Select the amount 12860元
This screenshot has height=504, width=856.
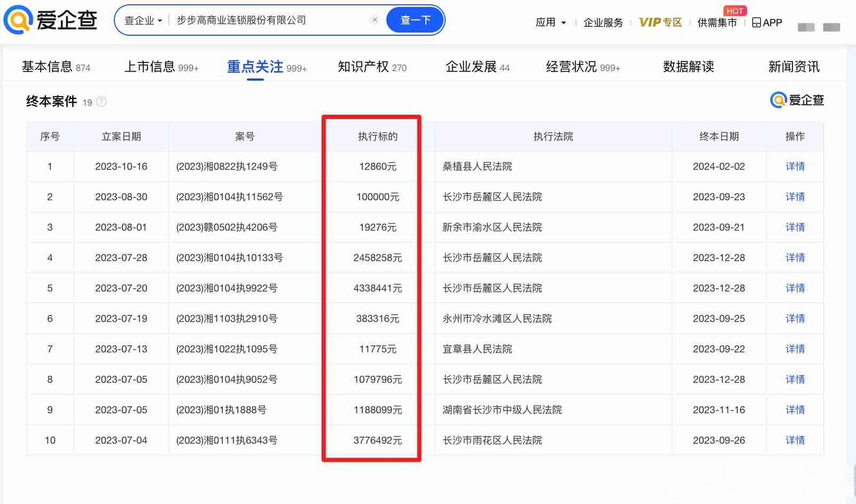pyautogui.click(x=378, y=166)
